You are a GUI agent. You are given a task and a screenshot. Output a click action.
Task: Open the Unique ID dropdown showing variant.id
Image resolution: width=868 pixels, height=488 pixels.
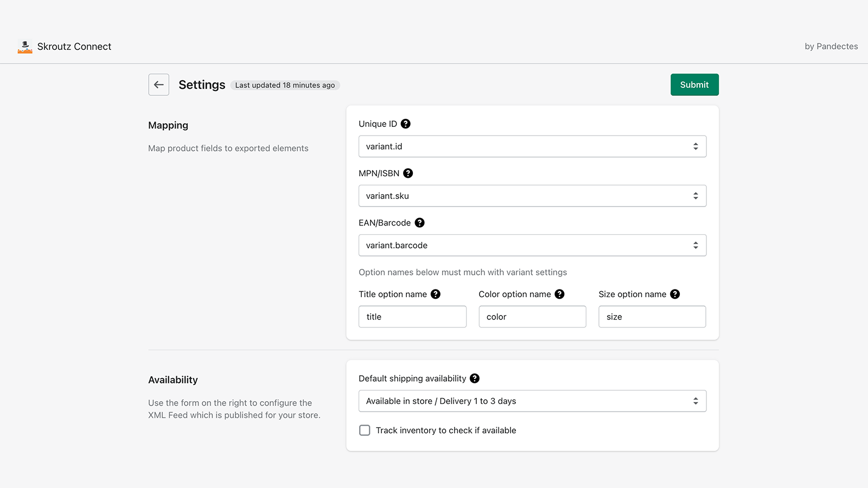pos(532,146)
